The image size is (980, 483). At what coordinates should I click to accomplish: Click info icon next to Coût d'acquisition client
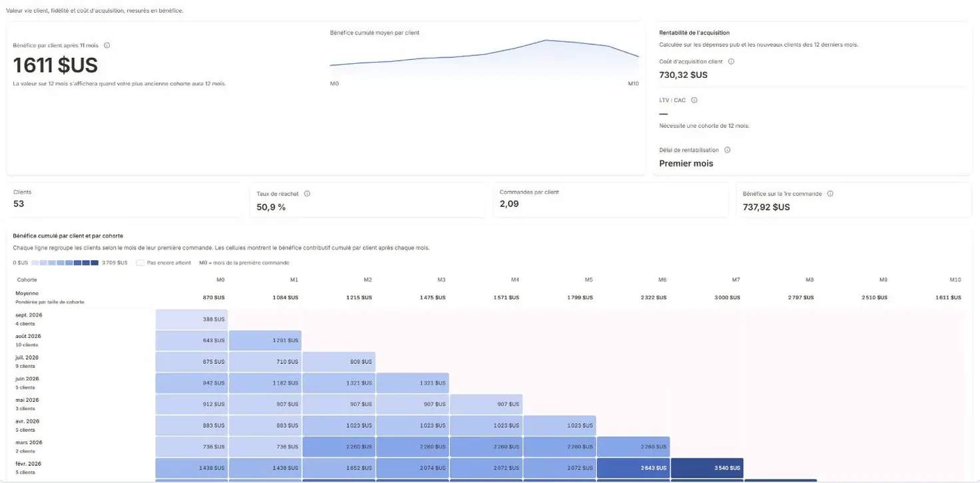(x=731, y=61)
